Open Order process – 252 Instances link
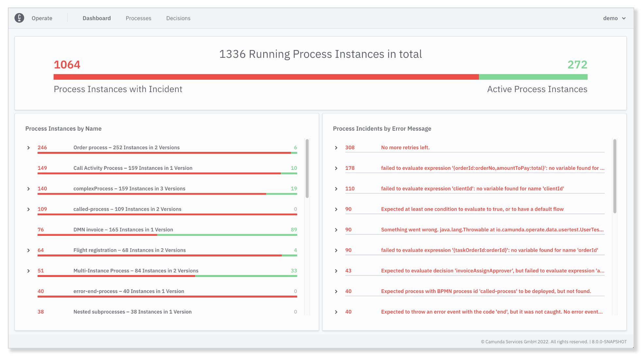 pos(127,147)
